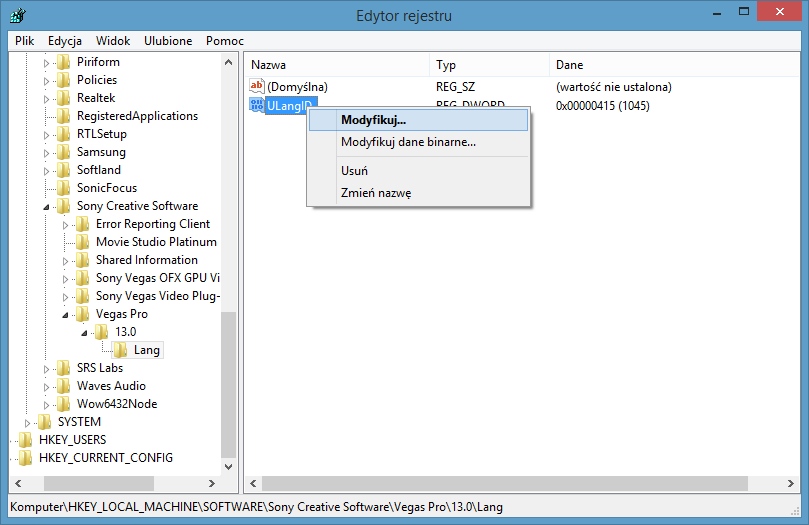809x525 pixels.
Task: Open the Edycja menu
Action: tap(65, 41)
